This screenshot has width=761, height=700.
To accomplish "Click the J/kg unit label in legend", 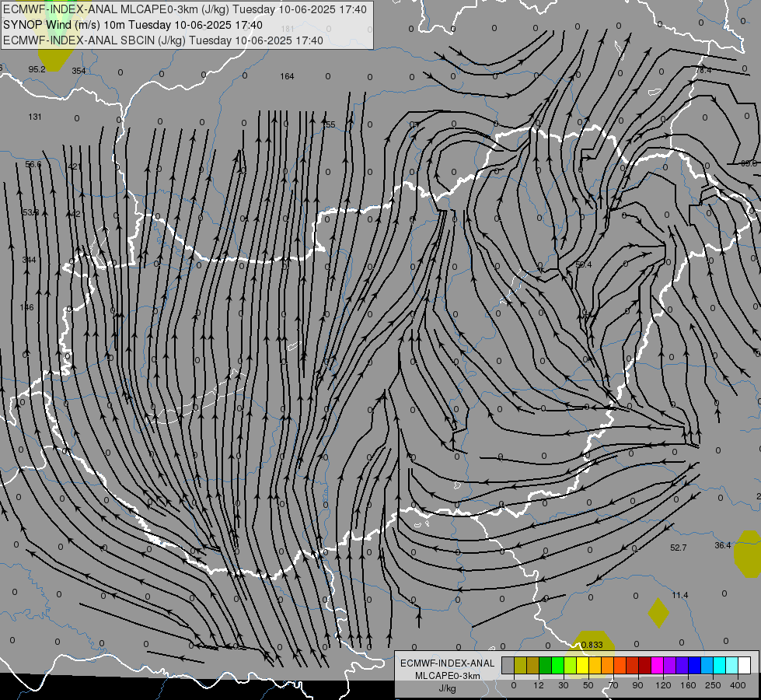I will (x=447, y=688).
